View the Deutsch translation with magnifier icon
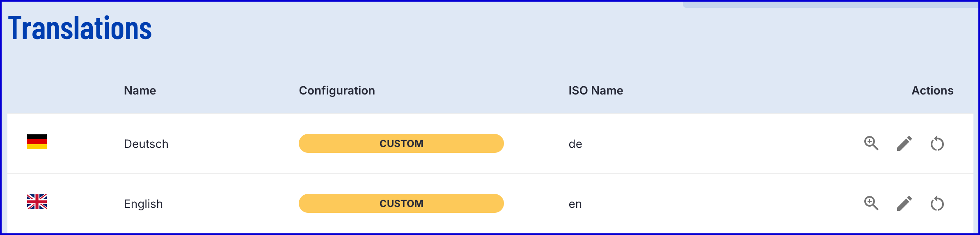 point(871,143)
